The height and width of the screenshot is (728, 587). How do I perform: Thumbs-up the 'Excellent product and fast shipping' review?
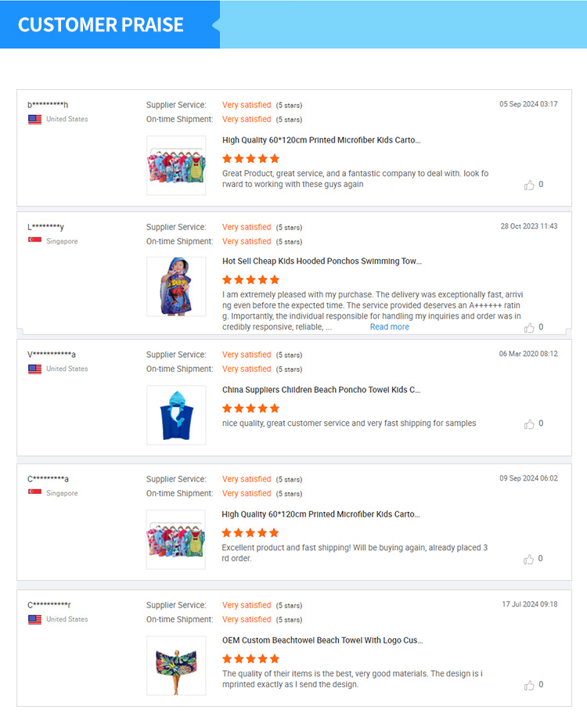coord(530,560)
